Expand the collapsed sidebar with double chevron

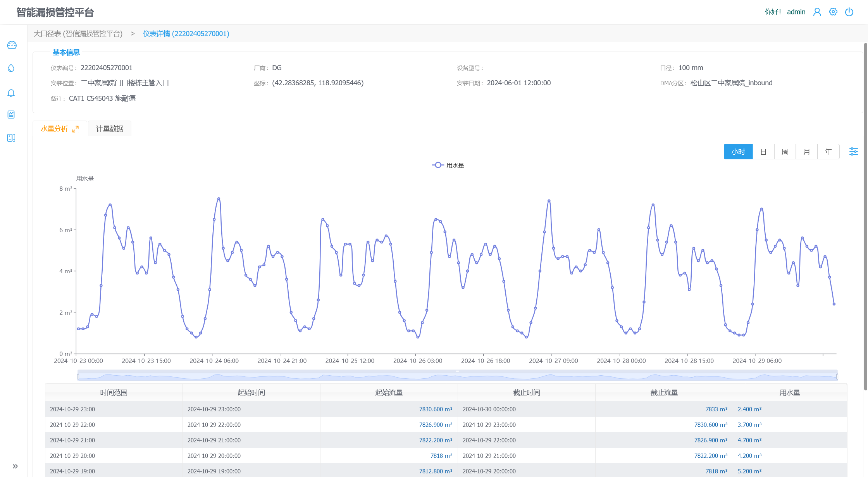pos(15,466)
